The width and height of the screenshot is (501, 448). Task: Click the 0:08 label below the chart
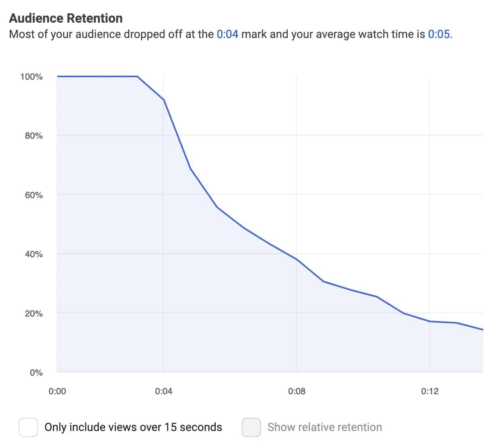pyautogui.click(x=297, y=391)
